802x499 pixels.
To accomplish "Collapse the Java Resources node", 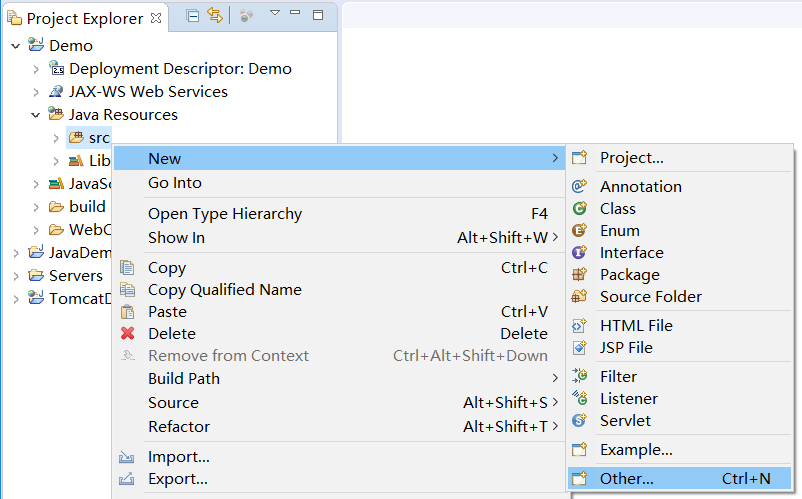I will [36, 115].
